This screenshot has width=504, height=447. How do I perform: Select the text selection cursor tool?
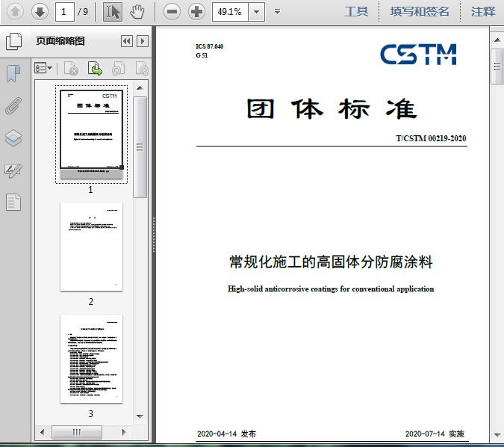coord(113,11)
